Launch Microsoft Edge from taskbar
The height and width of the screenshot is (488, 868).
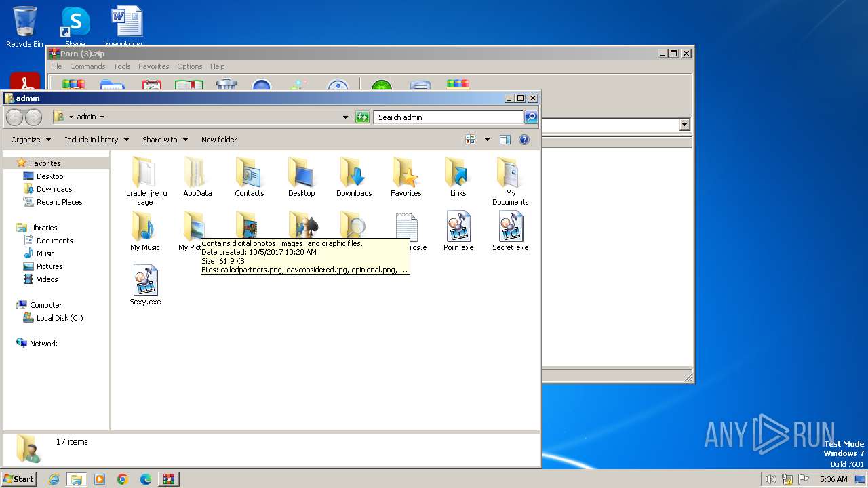(145, 479)
